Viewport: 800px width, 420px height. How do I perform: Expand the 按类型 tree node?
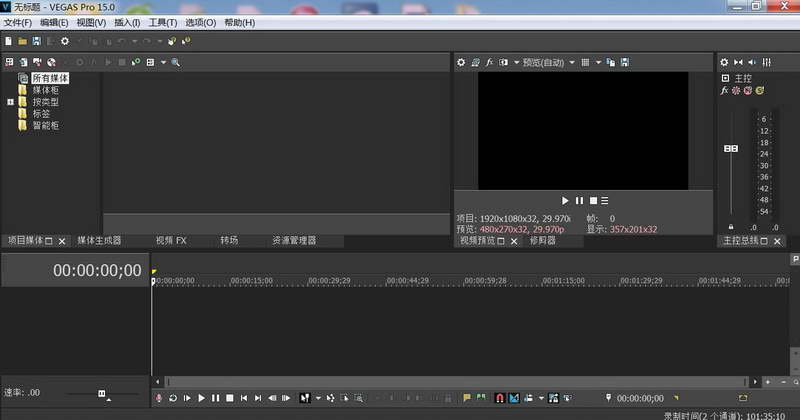click(10, 102)
